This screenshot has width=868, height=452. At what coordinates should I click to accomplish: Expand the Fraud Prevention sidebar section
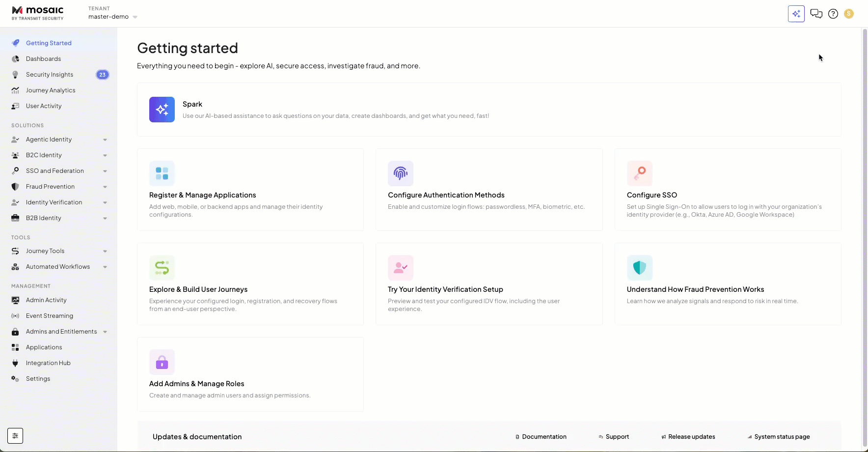click(x=105, y=187)
